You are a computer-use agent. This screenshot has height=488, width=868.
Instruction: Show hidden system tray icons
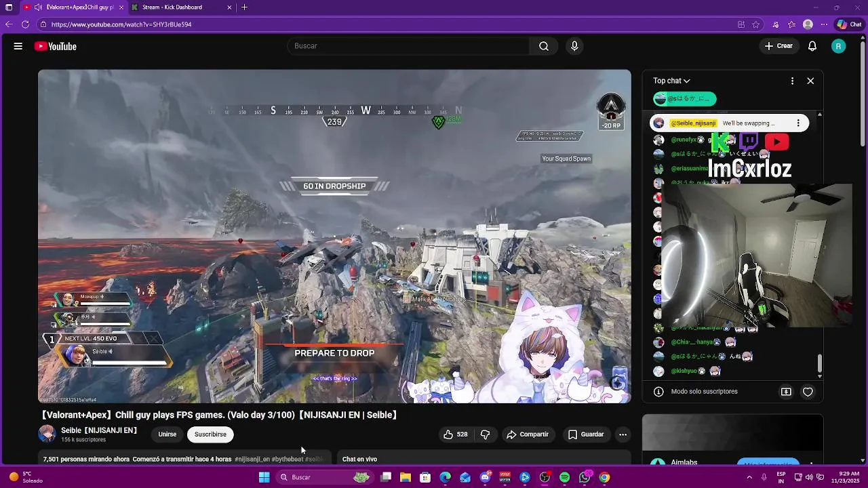tap(749, 477)
